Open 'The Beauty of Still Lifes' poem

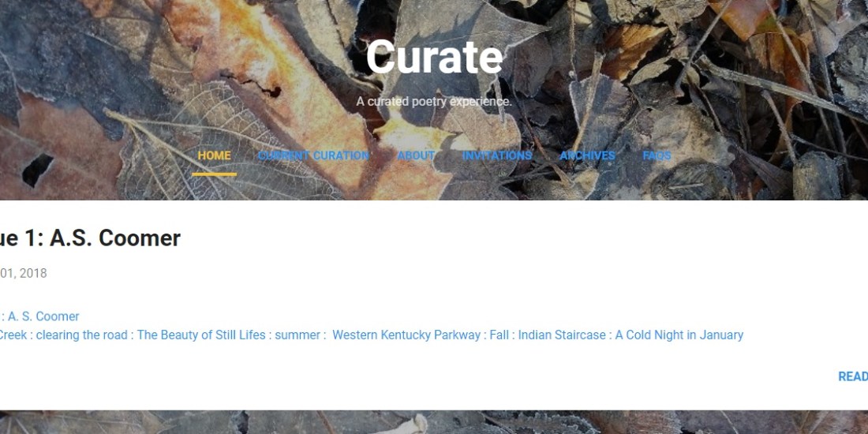point(201,335)
